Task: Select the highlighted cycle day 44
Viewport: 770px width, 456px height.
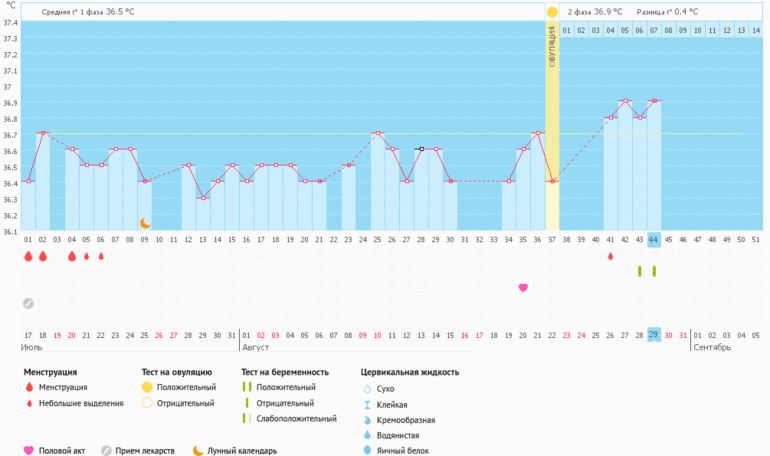Action: pos(654,240)
